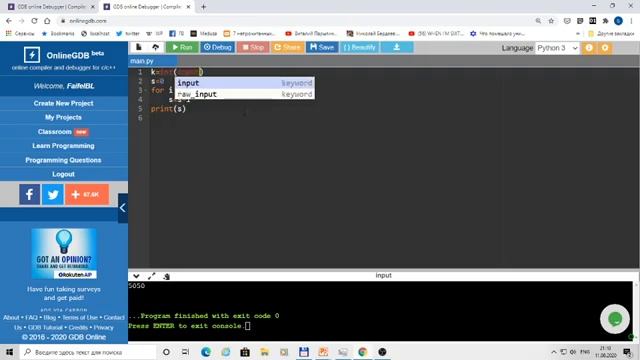Click the Upload File icon in editor toolbar
The width and height of the screenshot is (640, 360).
click(156, 47)
